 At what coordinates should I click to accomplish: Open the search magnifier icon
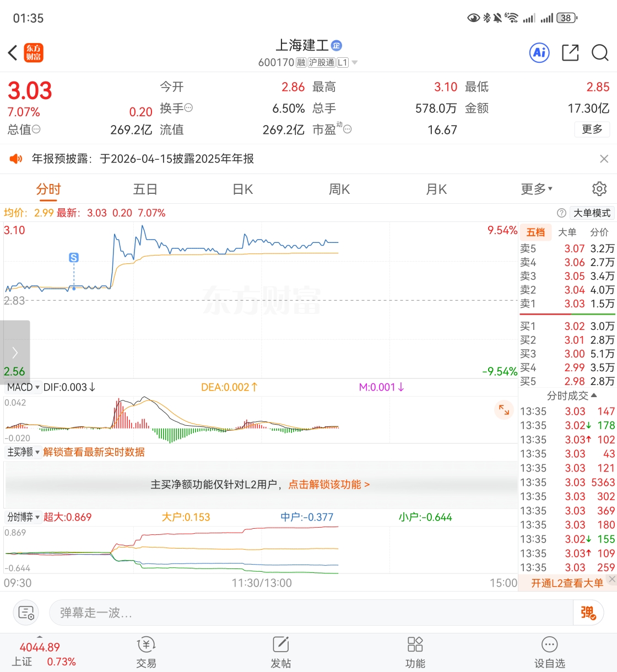pos(600,53)
